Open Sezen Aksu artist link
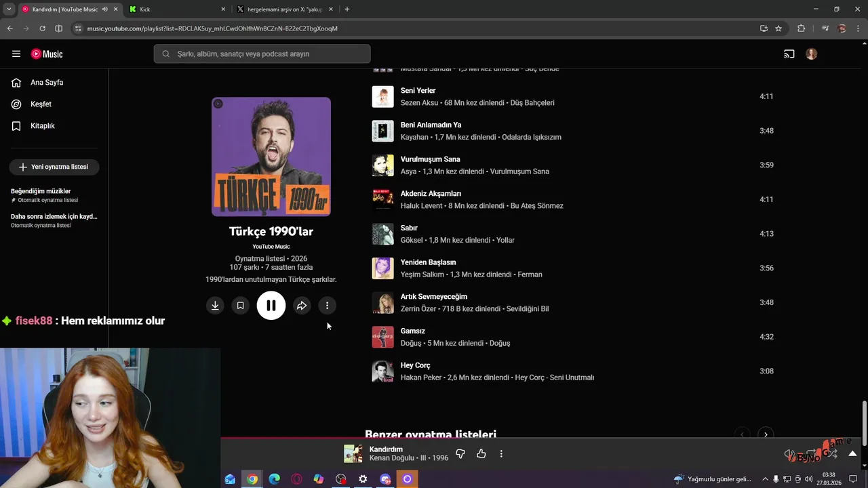Viewport: 868px width, 488px height. (419, 103)
